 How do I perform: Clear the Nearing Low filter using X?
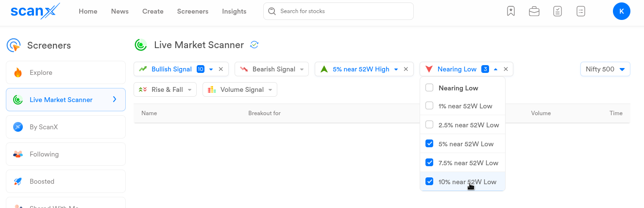tap(506, 69)
